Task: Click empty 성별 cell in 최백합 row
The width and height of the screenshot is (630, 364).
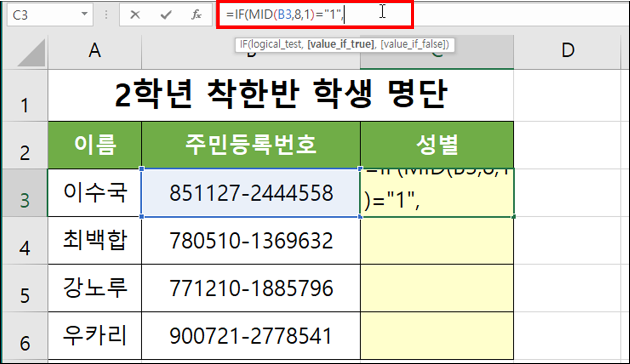Action: [x=437, y=240]
